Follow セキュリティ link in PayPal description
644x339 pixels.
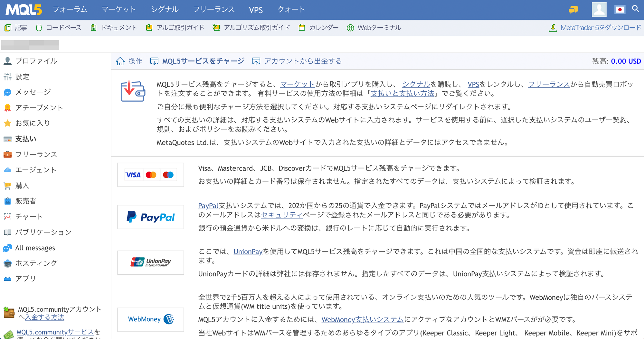pyautogui.click(x=282, y=215)
